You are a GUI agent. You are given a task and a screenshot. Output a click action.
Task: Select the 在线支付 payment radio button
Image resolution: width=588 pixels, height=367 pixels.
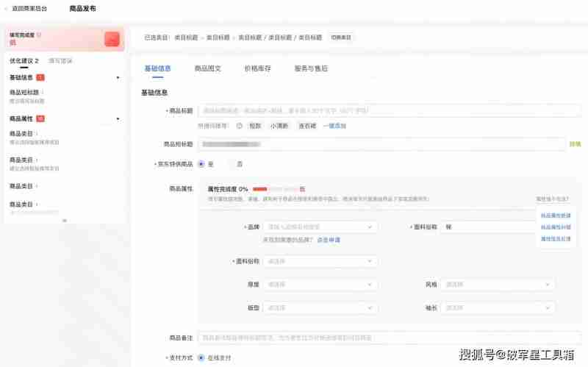201,358
